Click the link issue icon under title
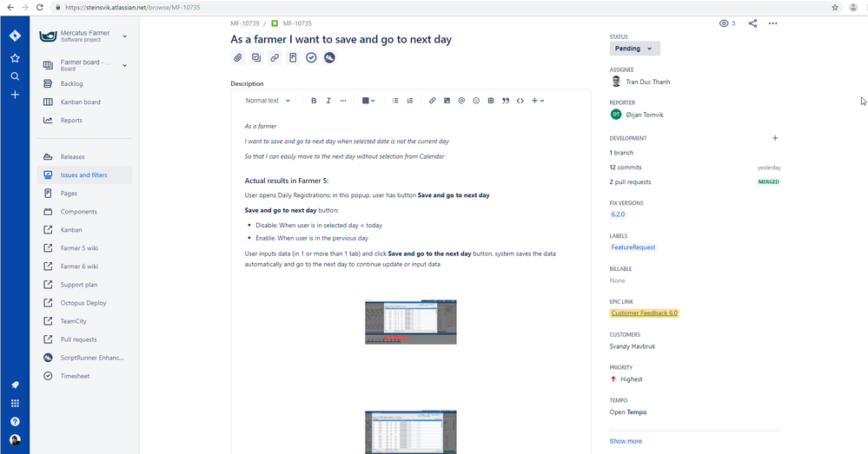The height and width of the screenshot is (454, 868). 275,57
